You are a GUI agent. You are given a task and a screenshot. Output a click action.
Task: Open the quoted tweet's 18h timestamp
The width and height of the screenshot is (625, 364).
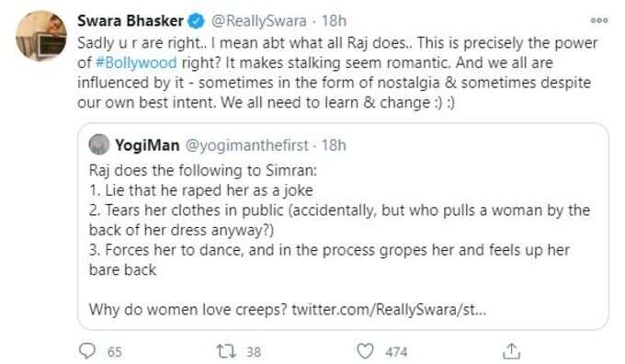click(x=334, y=145)
